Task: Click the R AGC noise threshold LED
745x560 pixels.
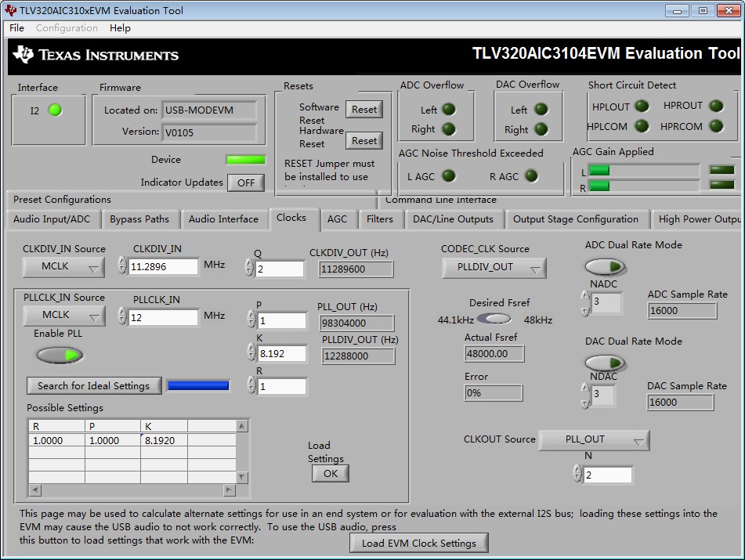Action: [x=531, y=175]
